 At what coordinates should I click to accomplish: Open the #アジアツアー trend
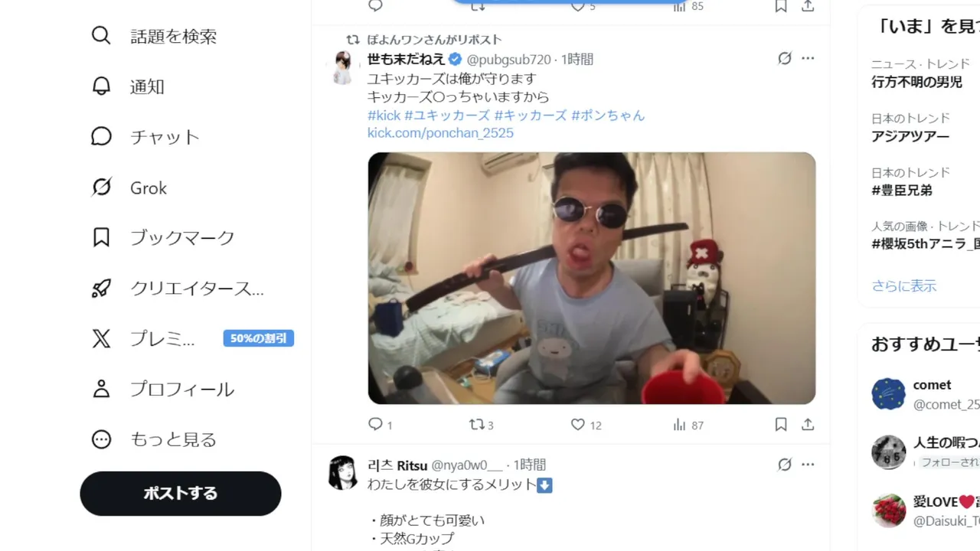pyautogui.click(x=910, y=136)
